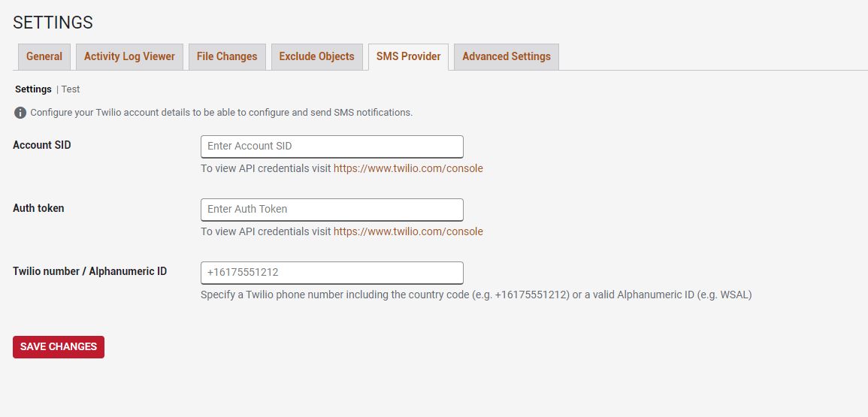868x417 pixels.
Task: Click into the Enter Auth Token field
Action: pyautogui.click(x=331, y=209)
